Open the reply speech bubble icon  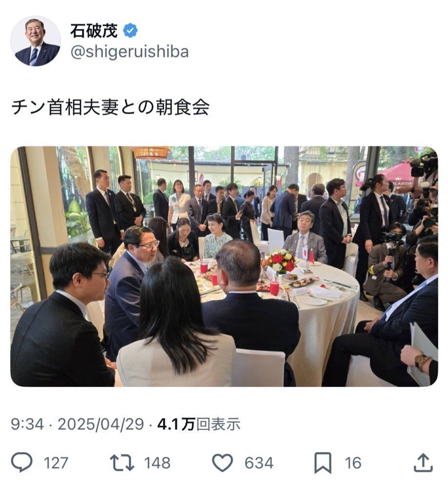coord(21,462)
